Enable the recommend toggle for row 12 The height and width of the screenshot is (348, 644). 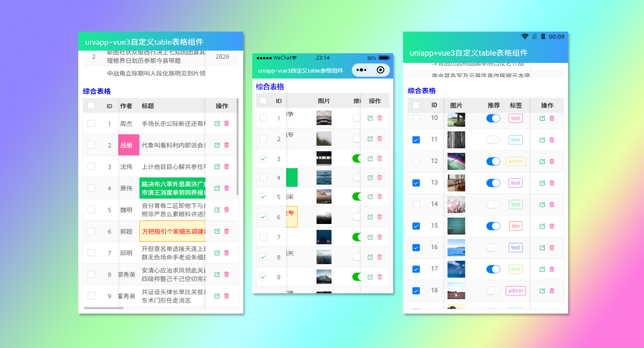[x=493, y=161]
